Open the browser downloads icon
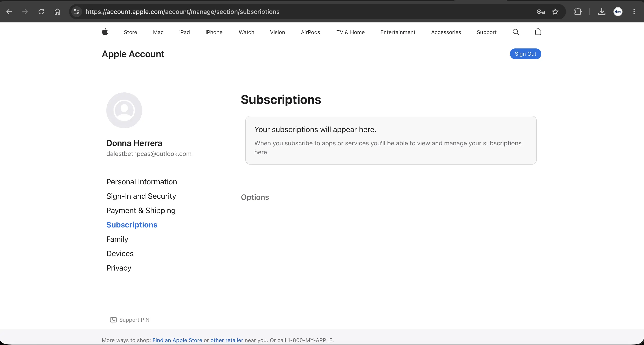 click(602, 12)
